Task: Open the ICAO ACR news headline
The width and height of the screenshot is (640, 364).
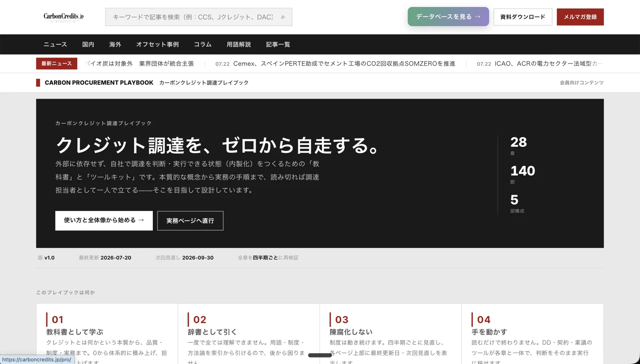Action: click(x=540, y=64)
